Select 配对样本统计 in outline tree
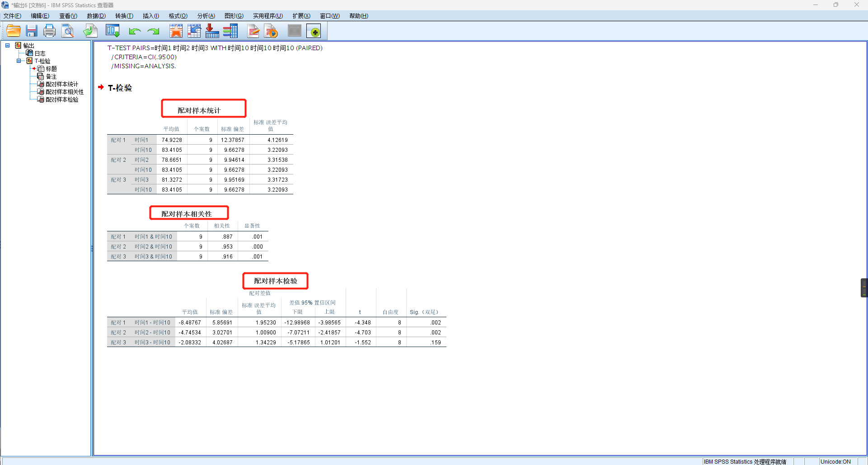The image size is (868, 465). tap(62, 84)
